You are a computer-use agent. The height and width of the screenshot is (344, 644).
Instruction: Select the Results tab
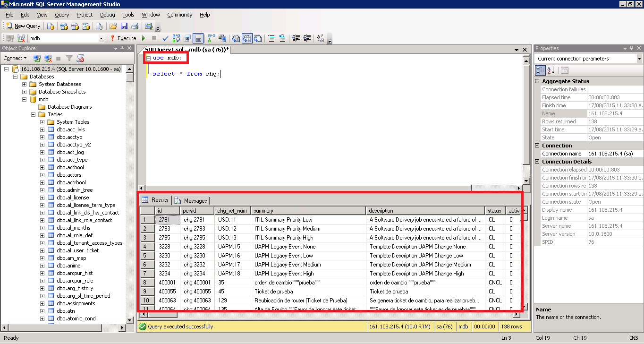coord(155,200)
